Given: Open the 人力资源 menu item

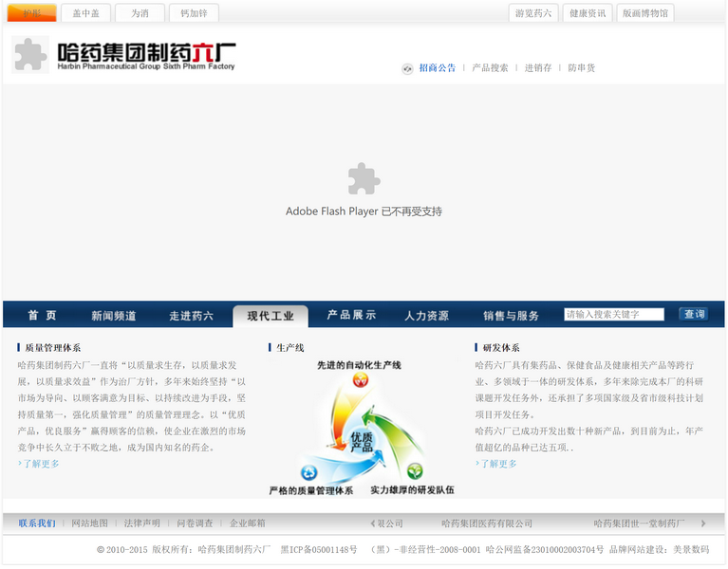Looking at the screenshot, I should pyautogui.click(x=426, y=316).
